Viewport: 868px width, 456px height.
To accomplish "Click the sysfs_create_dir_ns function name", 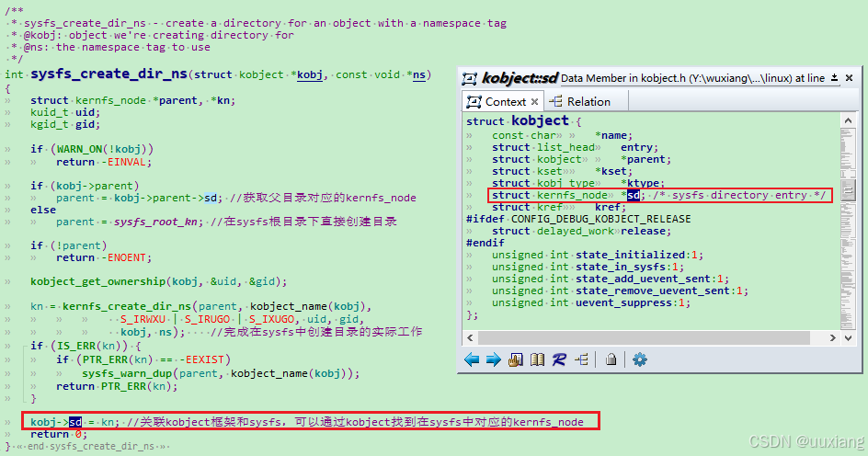I will click(x=108, y=74).
